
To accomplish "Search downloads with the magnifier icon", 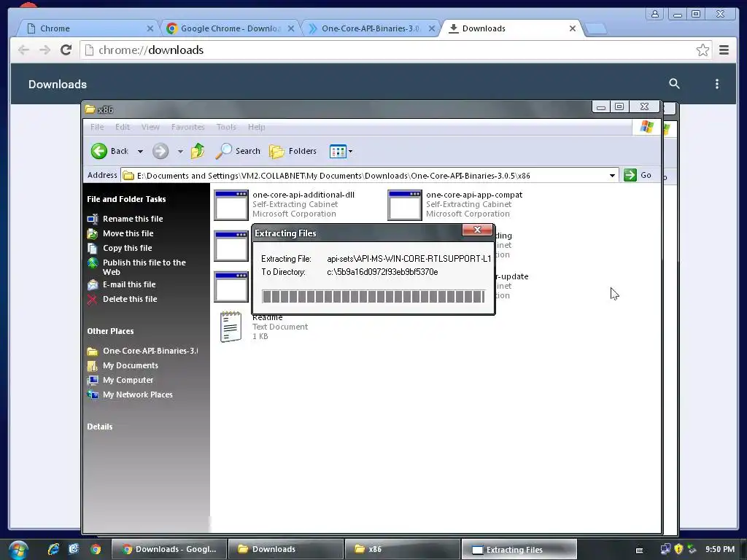I will pos(674,84).
